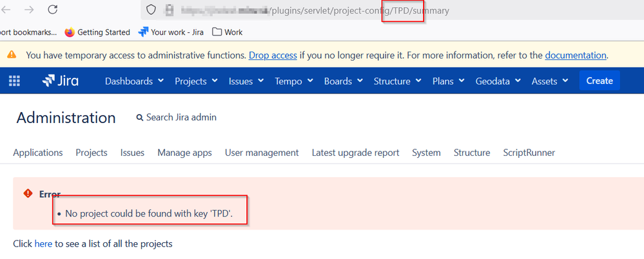Image resolution: width=644 pixels, height=259 pixels.
Task: Click Search Jira admin field
Action: [176, 117]
